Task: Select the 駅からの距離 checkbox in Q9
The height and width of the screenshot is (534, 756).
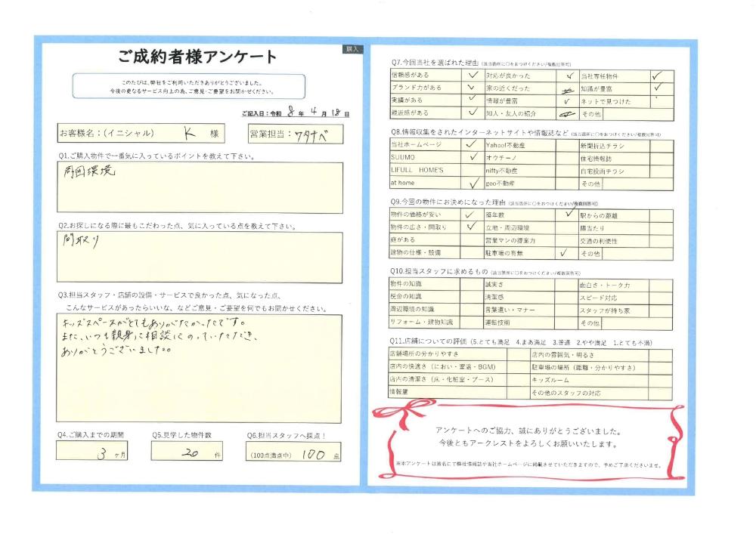Action: (661, 215)
